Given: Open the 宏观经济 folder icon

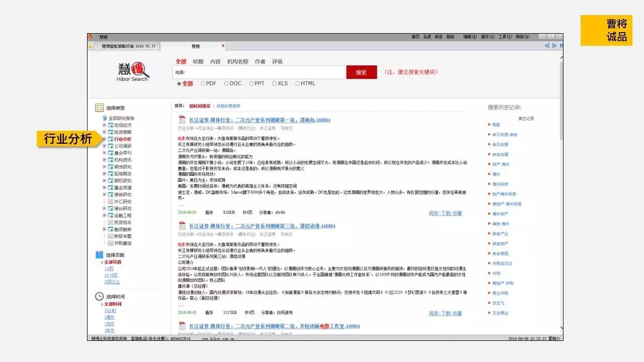Looking at the screenshot, I should (x=110, y=125).
